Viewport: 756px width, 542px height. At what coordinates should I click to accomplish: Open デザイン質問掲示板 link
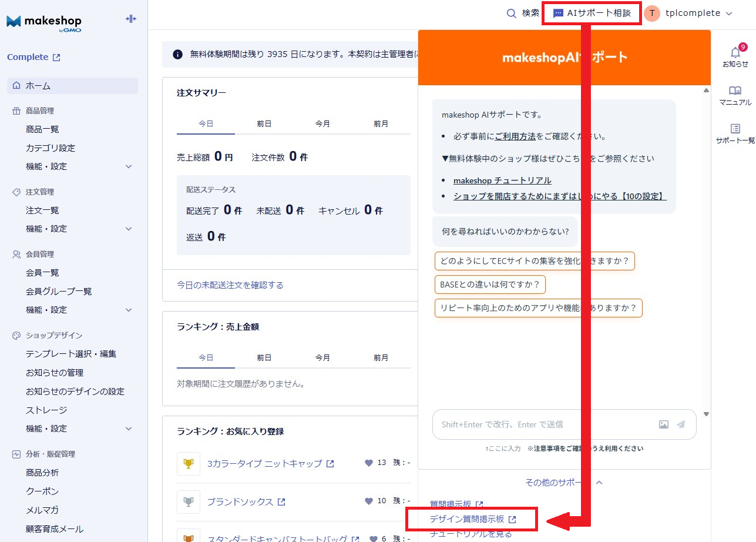click(x=467, y=519)
